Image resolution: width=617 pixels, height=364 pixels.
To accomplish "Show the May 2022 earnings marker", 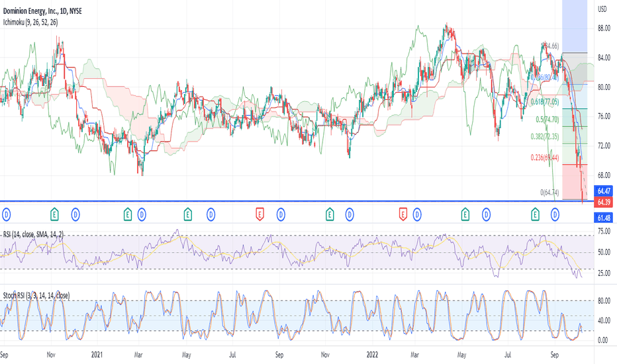I will [x=465, y=215].
